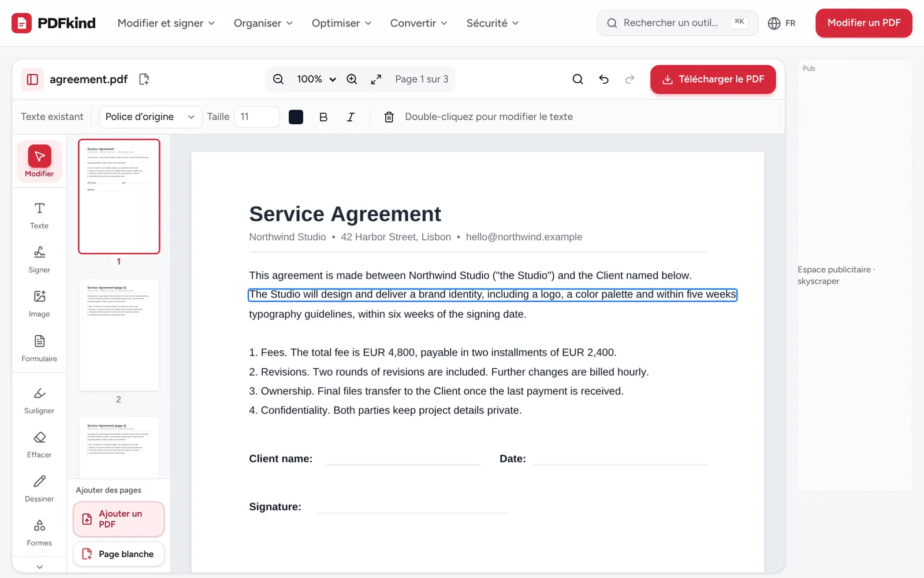This screenshot has height=578, width=924.
Task: Click Télécharger le PDF button
Action: (x=713, y=79)
